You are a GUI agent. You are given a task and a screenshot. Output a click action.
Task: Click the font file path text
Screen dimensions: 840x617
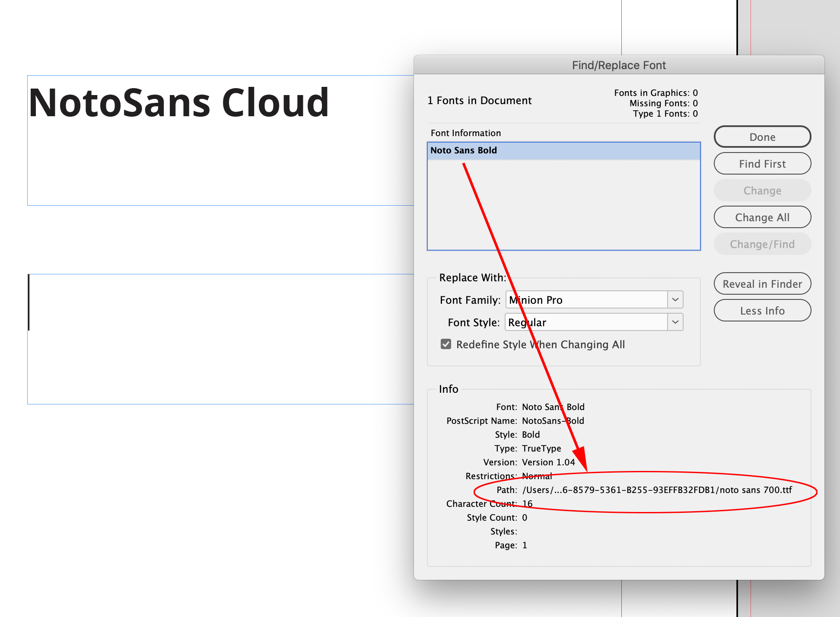click(657, 490)
